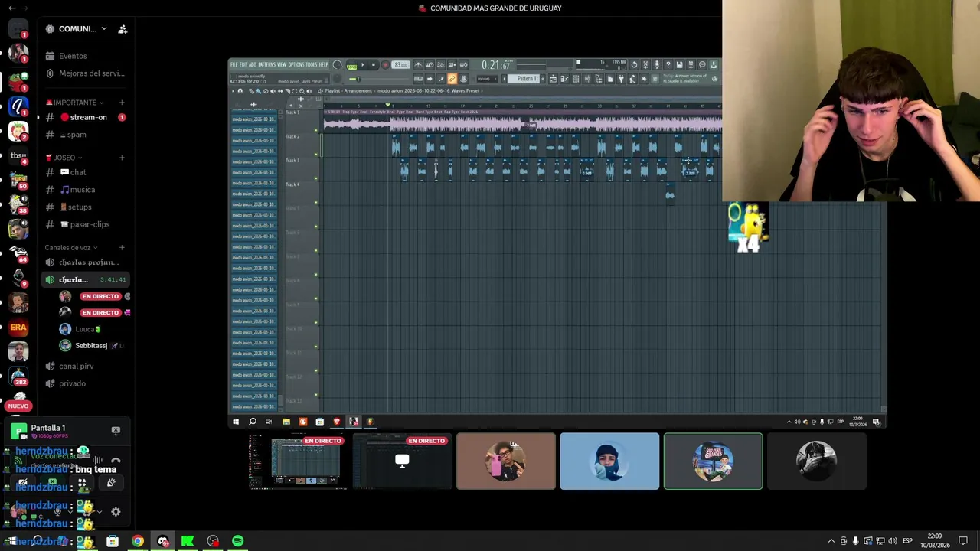Open the OPTIONS menu in FL Studio
The image size is (980, 551).
point(296,64)
